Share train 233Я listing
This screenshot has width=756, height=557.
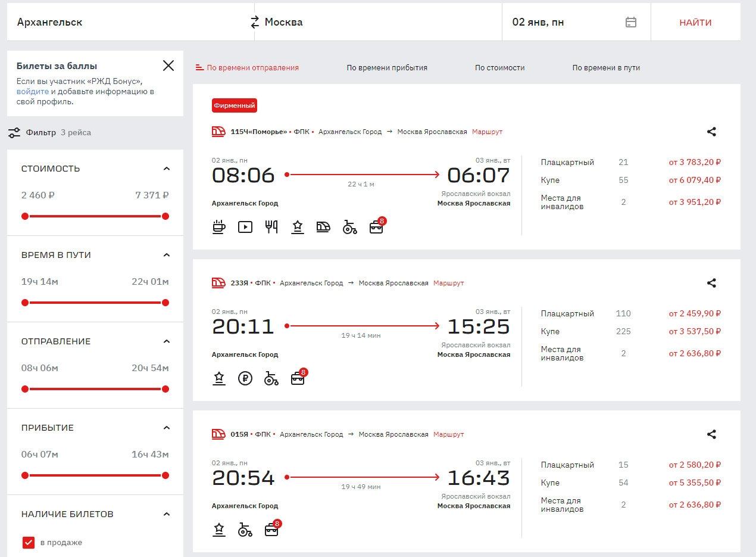click(x=711, y=284)
